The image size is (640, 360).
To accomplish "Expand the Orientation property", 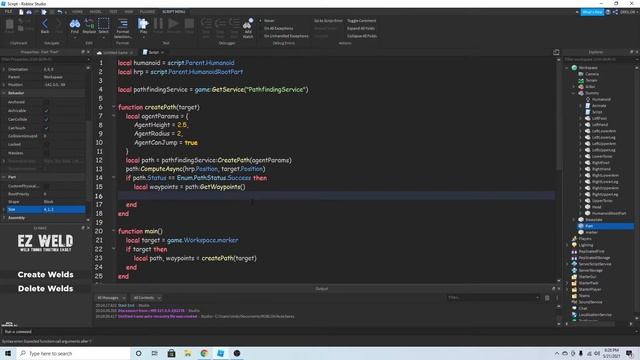I will [x=4, y=69].
